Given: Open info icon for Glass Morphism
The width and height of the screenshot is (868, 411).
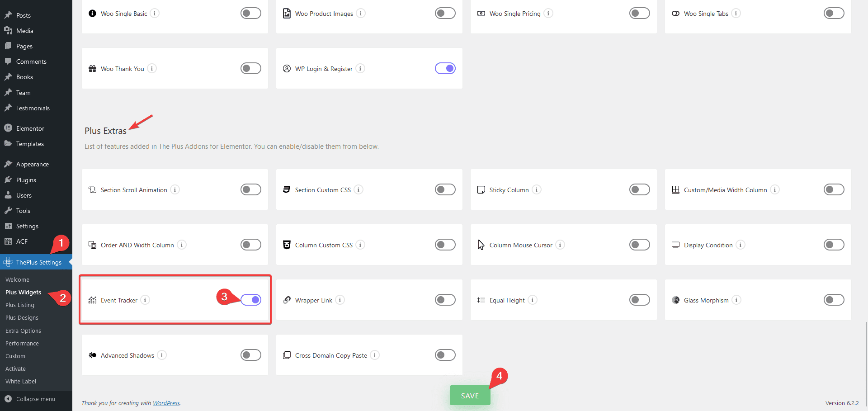Looking at the screenshot, I should pyautogui.click(x=736, y=300).
